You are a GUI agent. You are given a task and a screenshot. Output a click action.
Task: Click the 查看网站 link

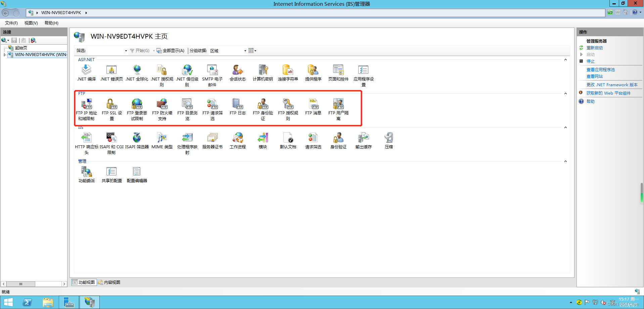(595, 76)
